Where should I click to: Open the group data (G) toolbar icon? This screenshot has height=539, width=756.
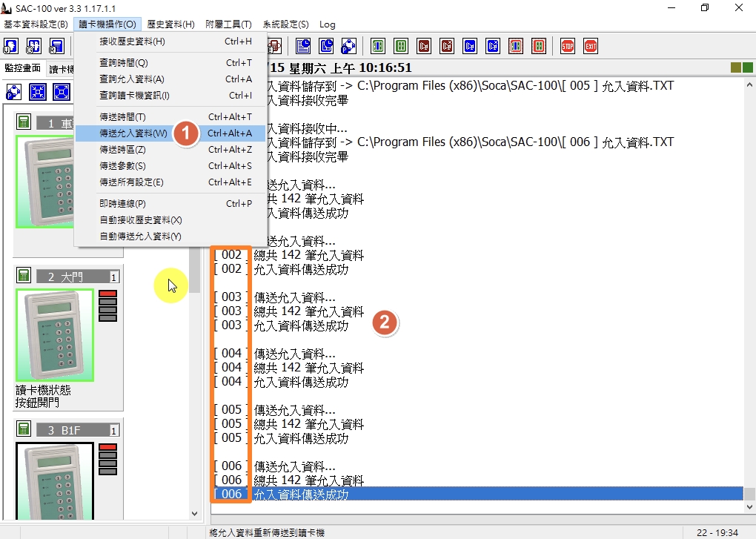(x=34, y=46)
